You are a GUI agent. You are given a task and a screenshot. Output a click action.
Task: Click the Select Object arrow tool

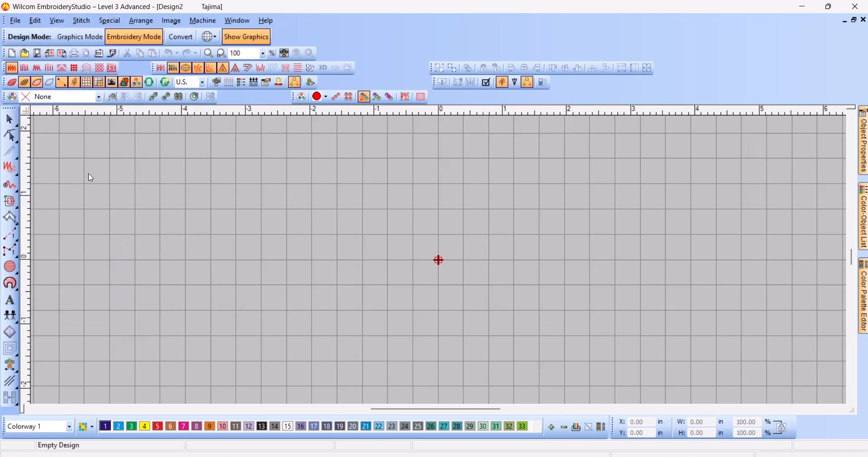pyautogui.click(x=10, y=119)
